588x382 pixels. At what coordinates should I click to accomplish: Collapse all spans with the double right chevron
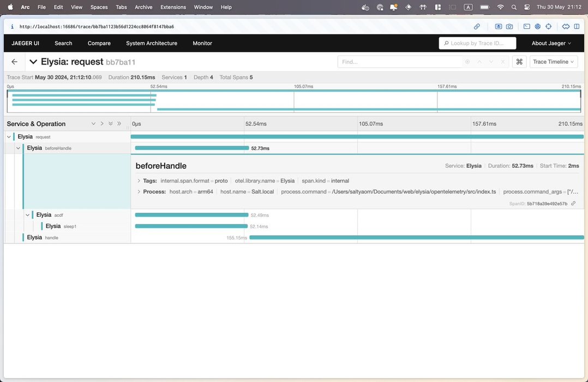(x=119, y=123)
